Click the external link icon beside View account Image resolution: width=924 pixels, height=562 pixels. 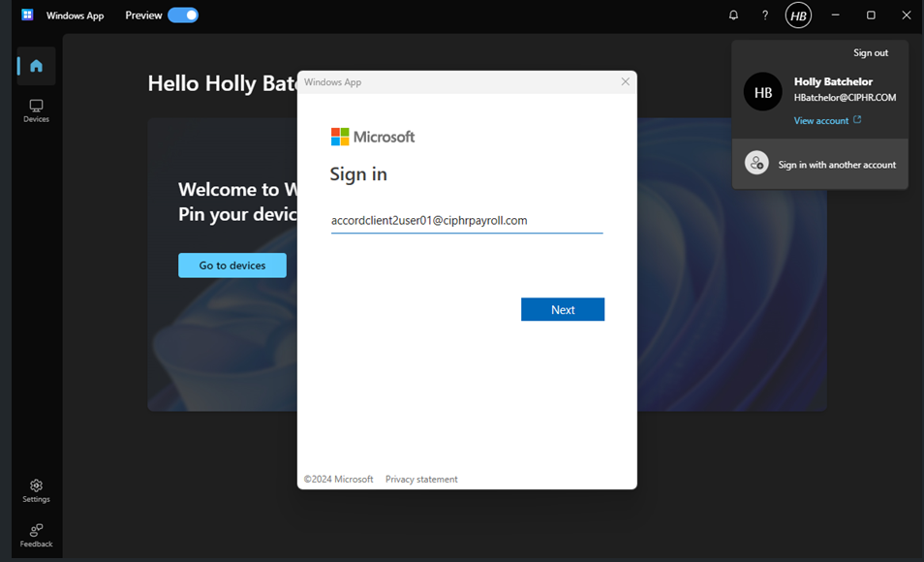click(857, 120)
